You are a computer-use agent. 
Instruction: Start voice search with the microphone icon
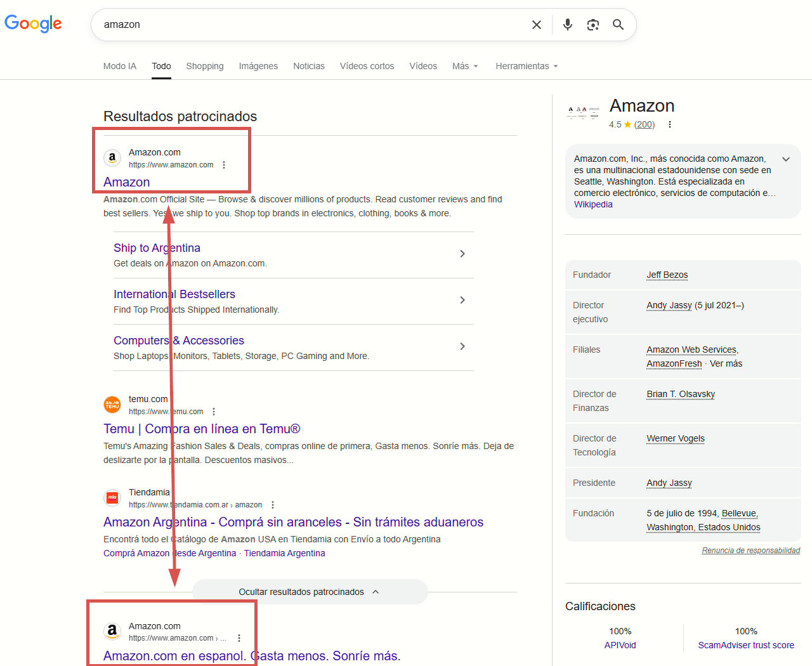coord(567,24)
